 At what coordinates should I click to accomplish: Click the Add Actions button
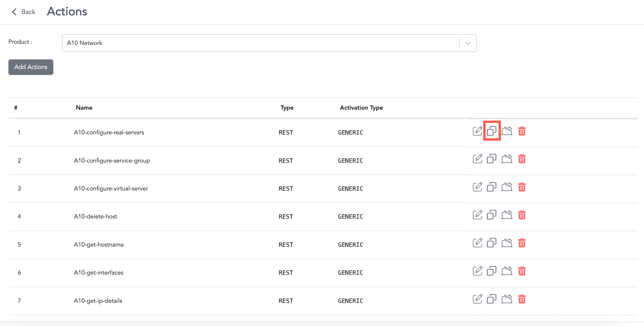coord(31,67)
